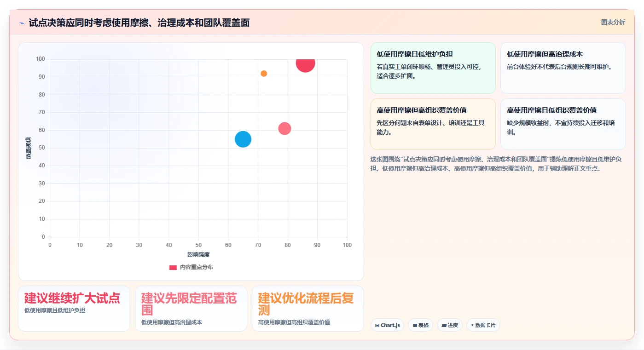Click the 影响强度 x-axis label

pyautogui.click(x=198, y=255)
